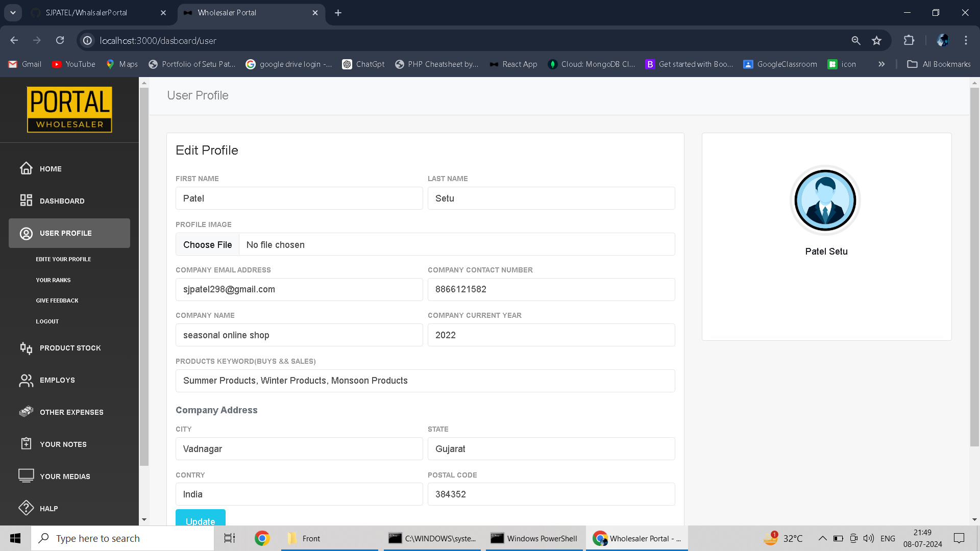Click the Choose File button
This screenshot has height=551, width=980.
pos(207,245)
